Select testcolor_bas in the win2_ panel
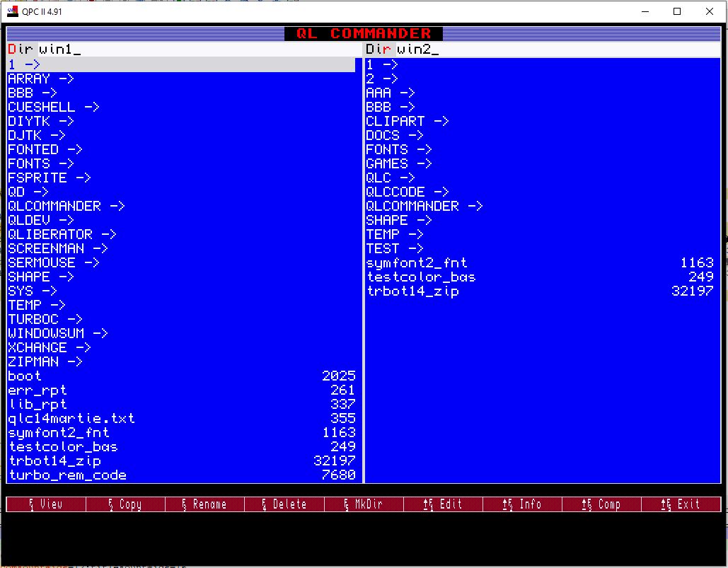The image size is (728, 568). 540,277
